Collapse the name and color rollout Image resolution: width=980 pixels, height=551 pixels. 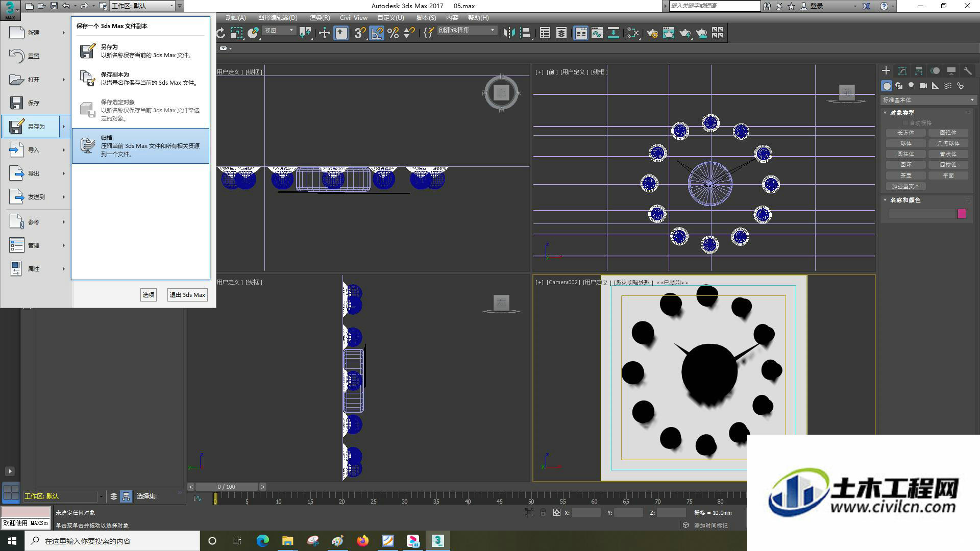(x=885, y=200)
